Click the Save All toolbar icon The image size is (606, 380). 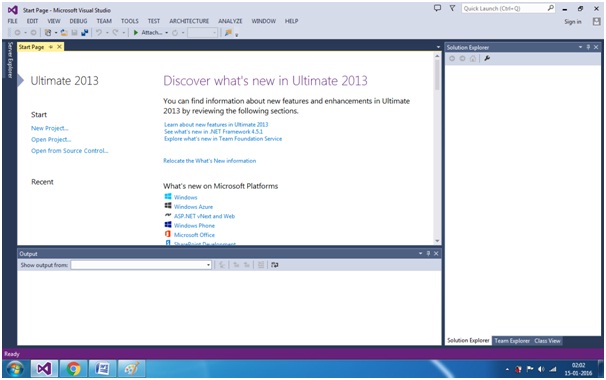[85, 33]
